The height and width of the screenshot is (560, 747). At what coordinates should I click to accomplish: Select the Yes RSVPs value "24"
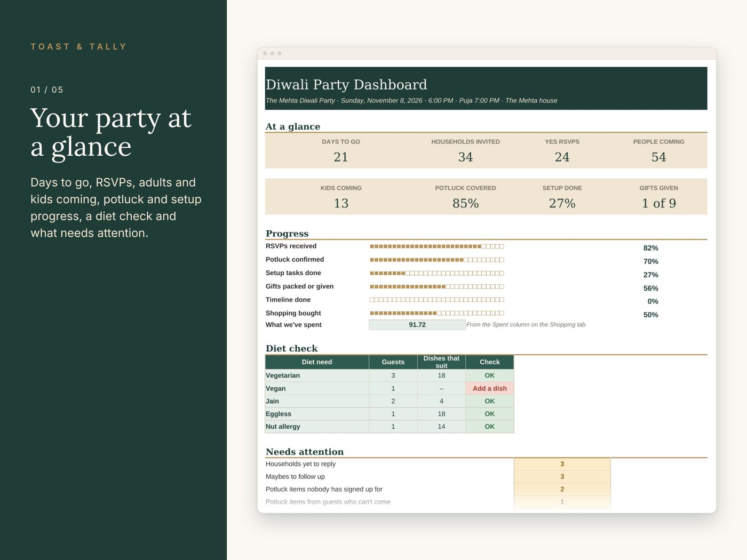[x=562, y=157]
